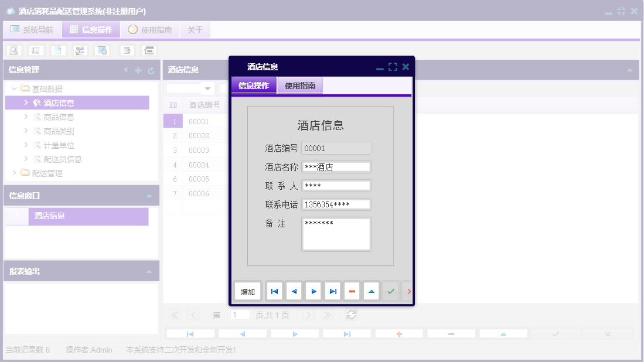Jump to last record using the dialog navigation icon
Screen dimensions: 644x362
coord(332,291)
